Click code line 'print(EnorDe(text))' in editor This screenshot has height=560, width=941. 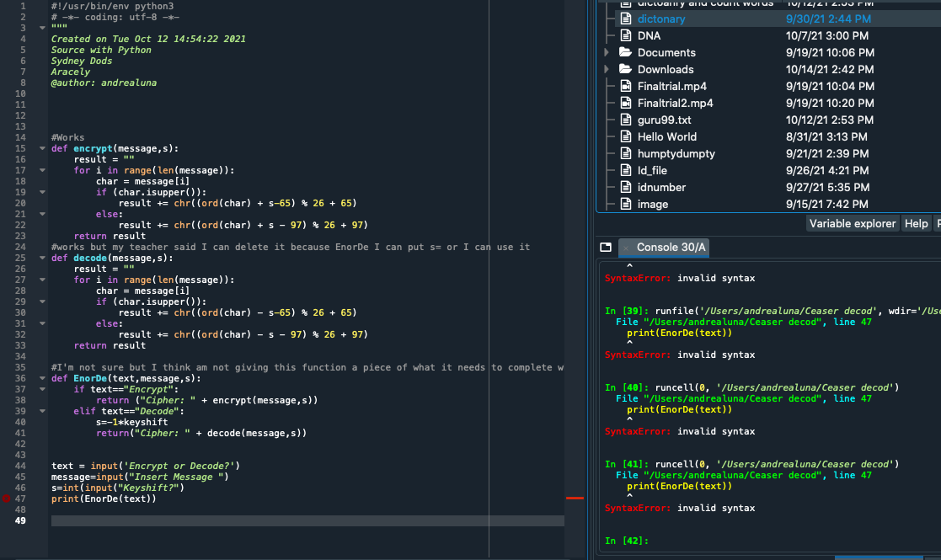tap(104, 499)
